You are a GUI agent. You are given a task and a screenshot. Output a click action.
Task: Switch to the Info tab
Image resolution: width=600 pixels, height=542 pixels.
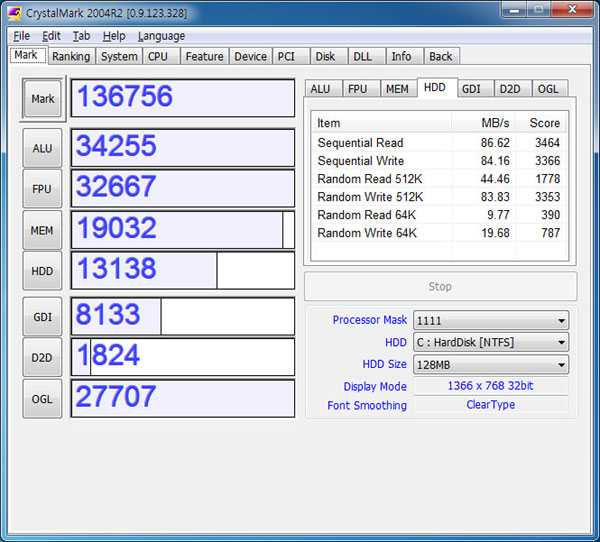click(404, 56)
